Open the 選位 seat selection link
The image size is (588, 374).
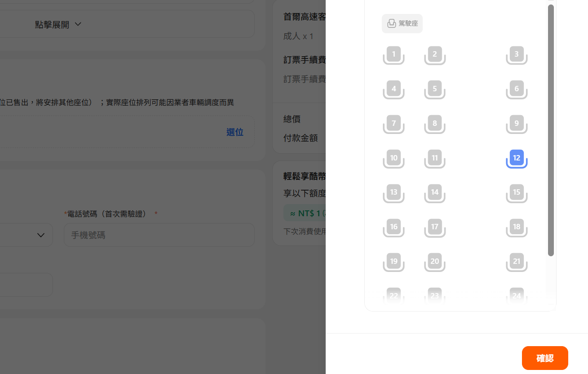234,132
